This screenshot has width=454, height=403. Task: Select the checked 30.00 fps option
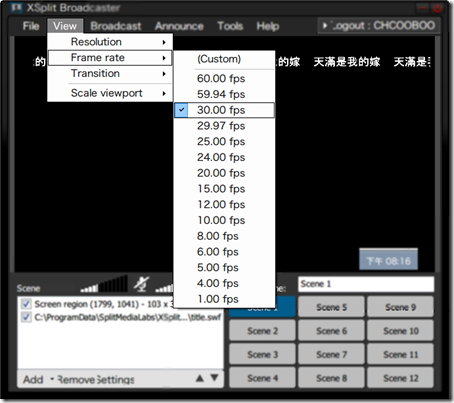tap(224, 110)
